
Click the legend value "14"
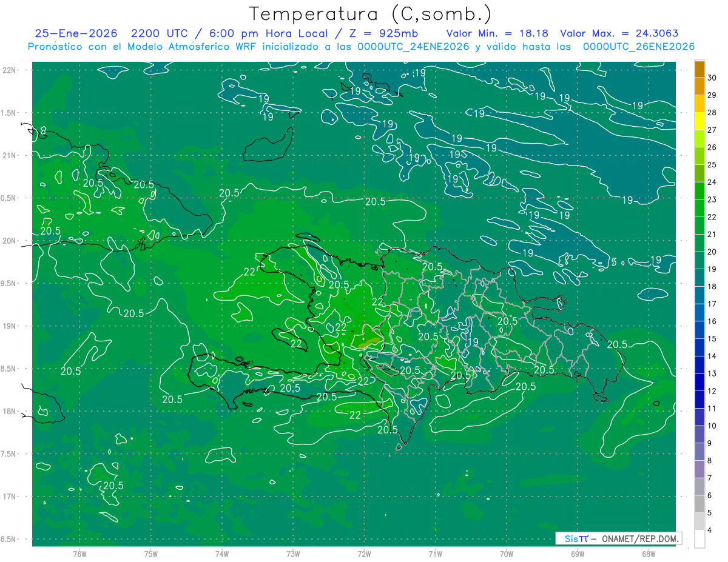(712, 356)
